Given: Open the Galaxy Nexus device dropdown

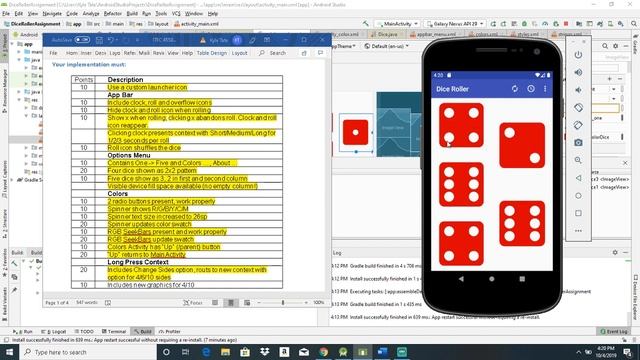Looking at the screenshot, I should tap(455, 24).
